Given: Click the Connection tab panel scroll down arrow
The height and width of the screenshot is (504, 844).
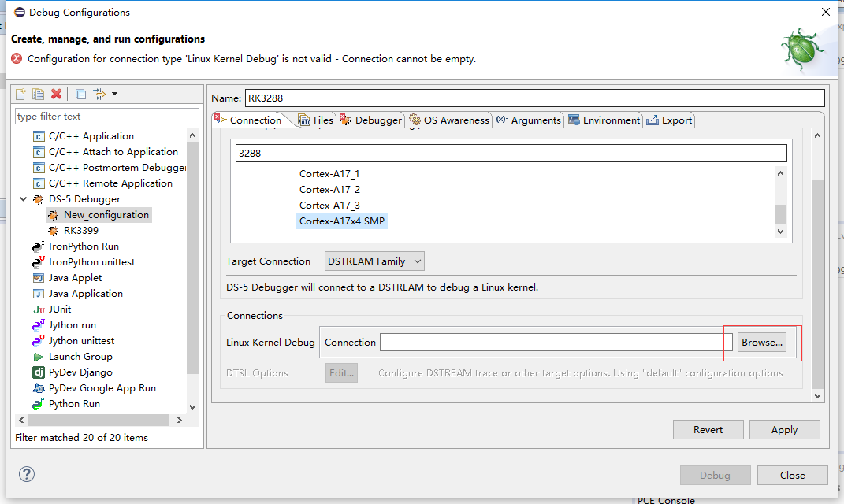Looking at the screenshot, I should (x=817, y=396).
